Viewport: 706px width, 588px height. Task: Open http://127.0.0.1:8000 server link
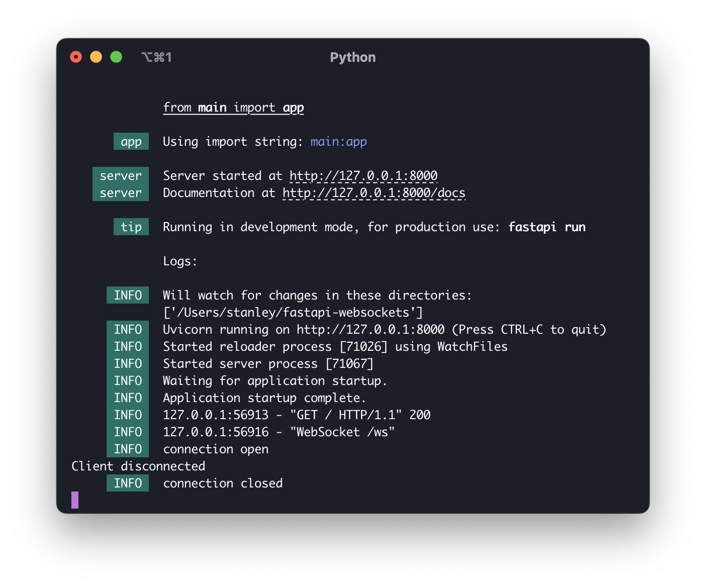point(363,175)
